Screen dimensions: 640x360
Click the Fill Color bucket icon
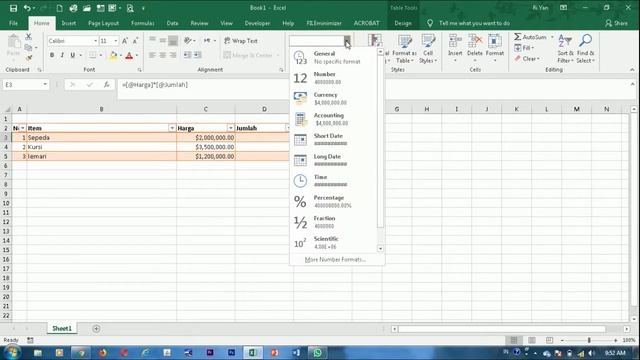[113, 56]
